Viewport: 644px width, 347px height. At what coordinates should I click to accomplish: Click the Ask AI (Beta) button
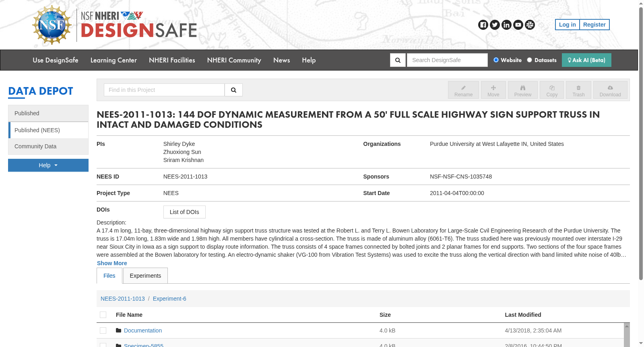coord(586,60)
